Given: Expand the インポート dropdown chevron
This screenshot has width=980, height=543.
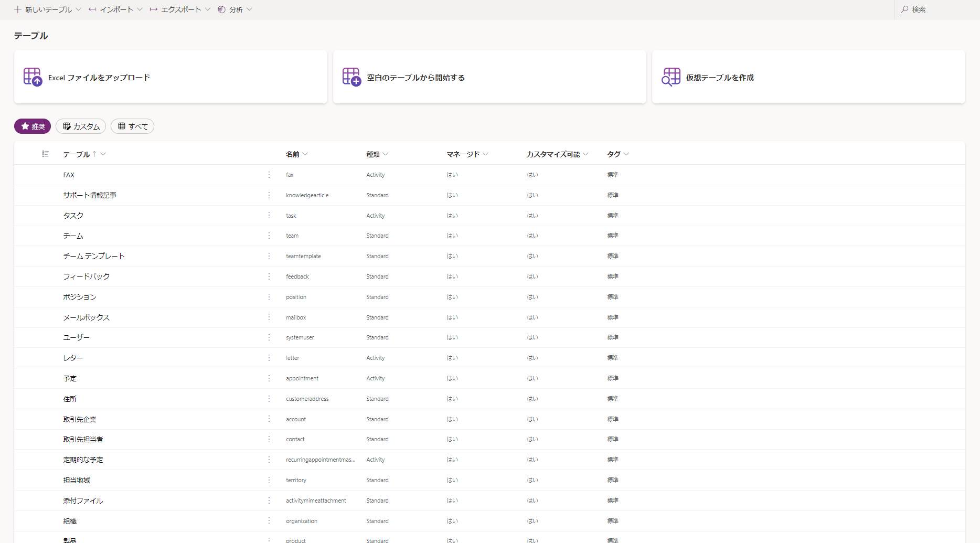Looking at the screenshot, I should click(140, 9).
